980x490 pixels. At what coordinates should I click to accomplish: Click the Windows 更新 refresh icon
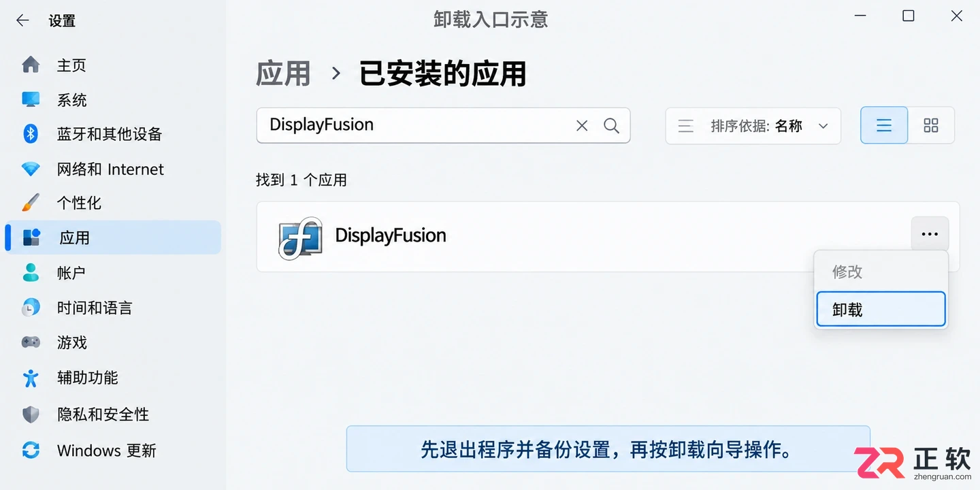click(31, 450)
